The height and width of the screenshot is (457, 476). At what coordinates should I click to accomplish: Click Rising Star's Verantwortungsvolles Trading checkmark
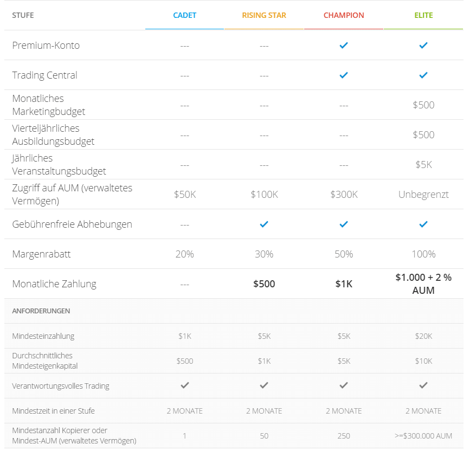[264, 385]
